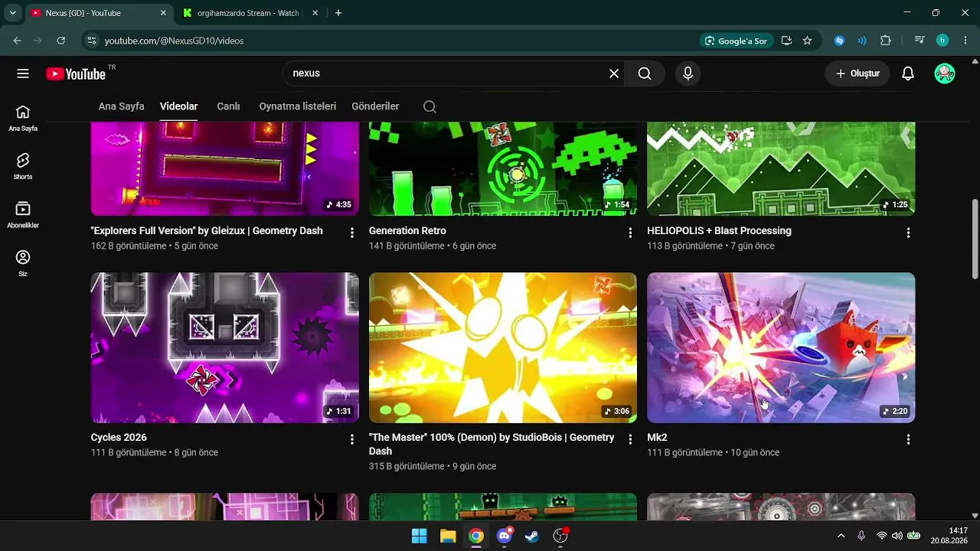Open Ana Sayfa in the left sidebar
This screenshot has height=551, width=980.
[23, 118]
